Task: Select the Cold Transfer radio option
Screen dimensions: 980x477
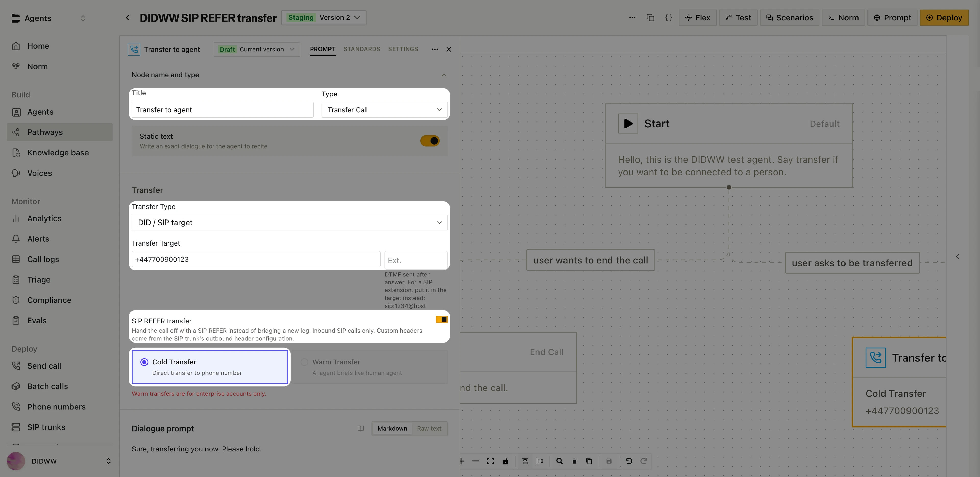Action: tap(210, 367)
